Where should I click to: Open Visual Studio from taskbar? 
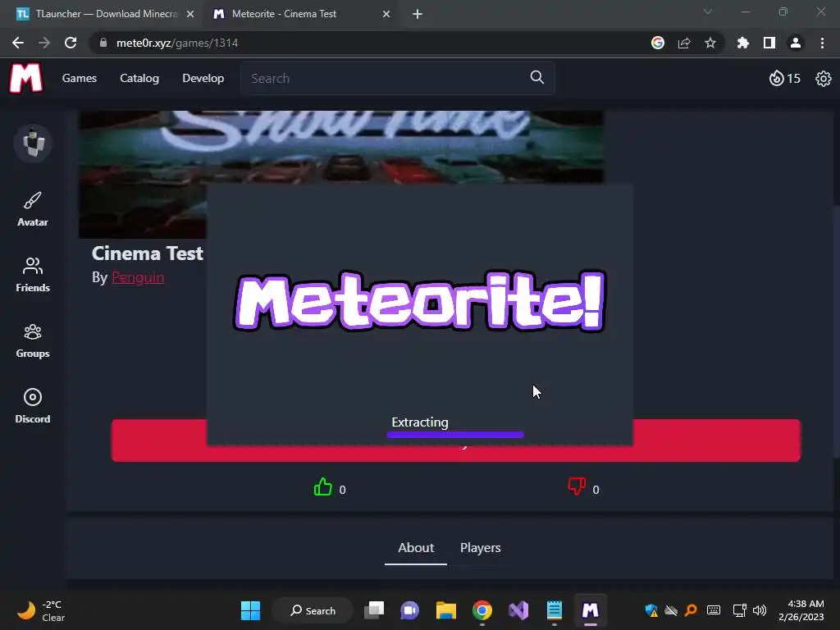coord(518,610)
